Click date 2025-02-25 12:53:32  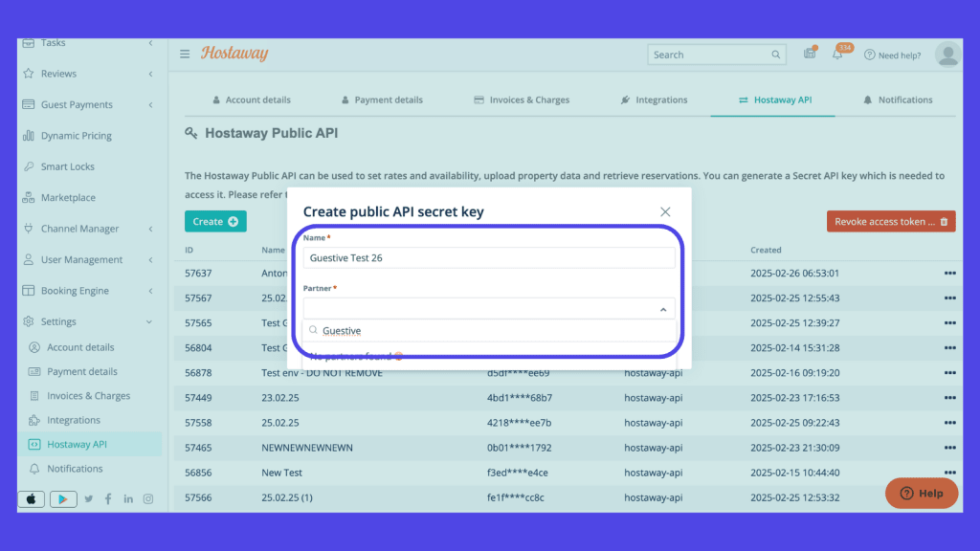[795, 497]
